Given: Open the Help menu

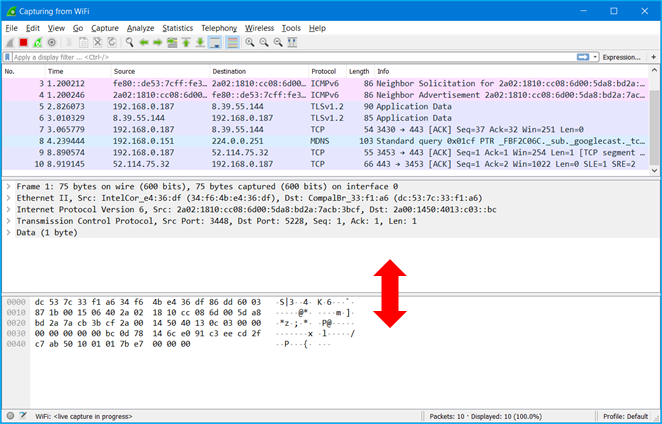Looking at the screenshot, I should [317, 28].
